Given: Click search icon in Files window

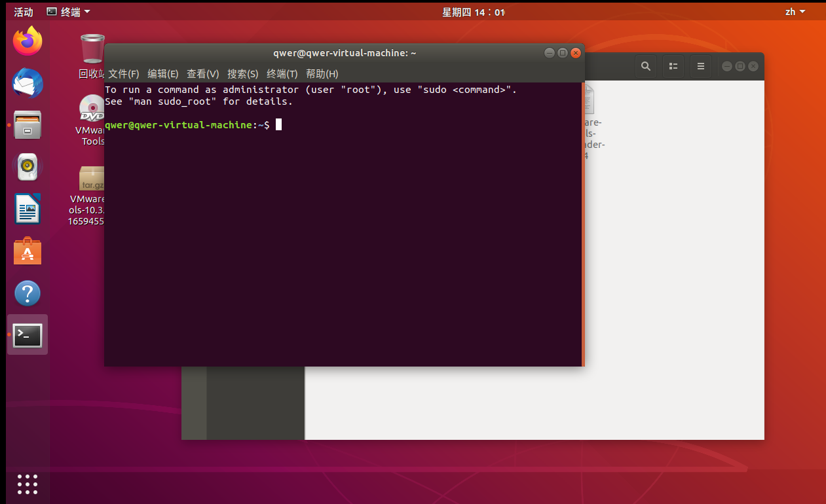Looking at the screenshot, I should [646, 66].
